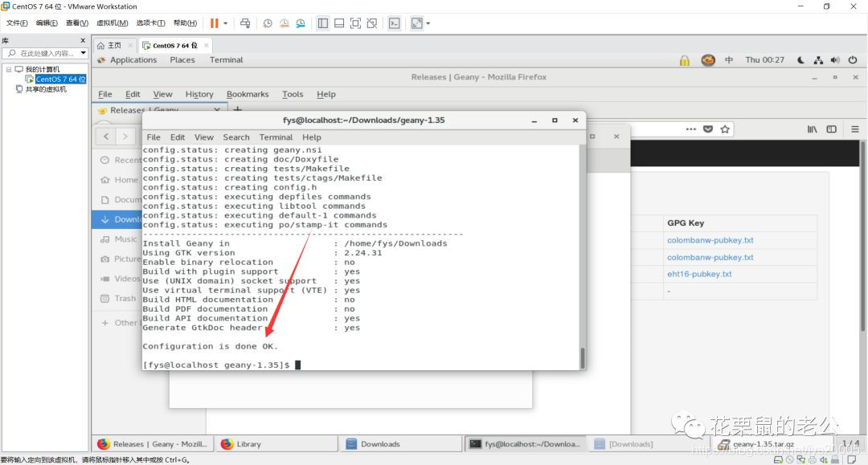
Task: Open Firefox Bookmarks menu
Action: (x=248, y=94)
